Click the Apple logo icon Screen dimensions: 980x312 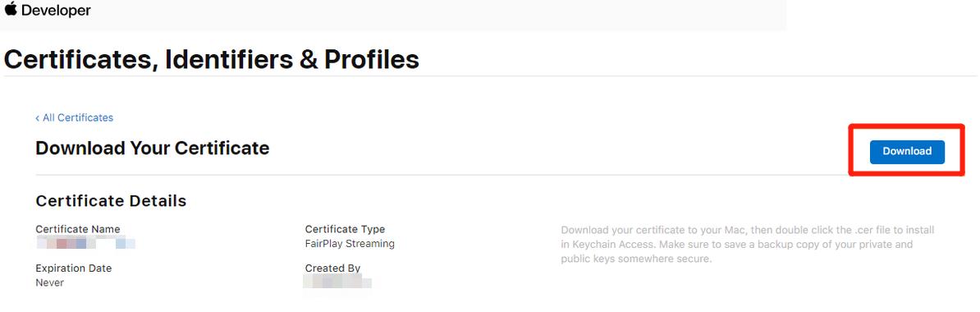pyautogui.click(x=11, y=9)
